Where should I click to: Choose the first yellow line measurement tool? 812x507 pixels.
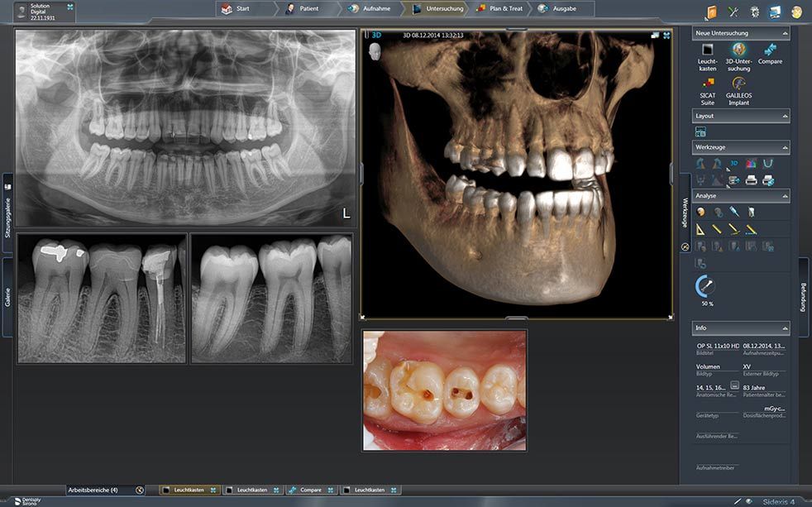pyautogui.click(x=717, y=229)
